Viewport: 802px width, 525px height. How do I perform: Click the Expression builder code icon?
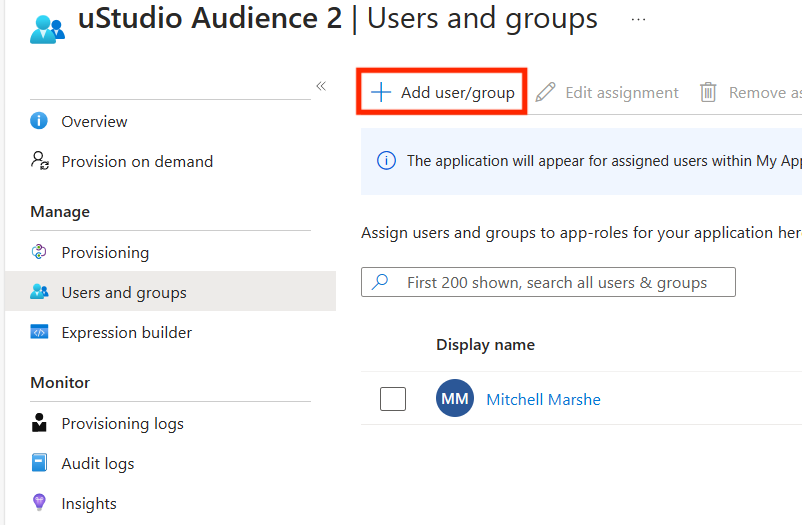point(39,332)
